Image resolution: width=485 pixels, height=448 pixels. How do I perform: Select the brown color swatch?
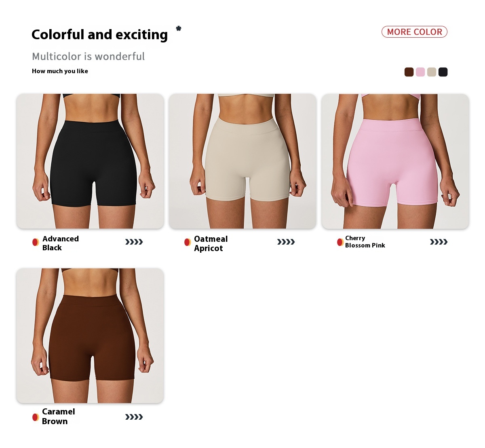point(409,72)
